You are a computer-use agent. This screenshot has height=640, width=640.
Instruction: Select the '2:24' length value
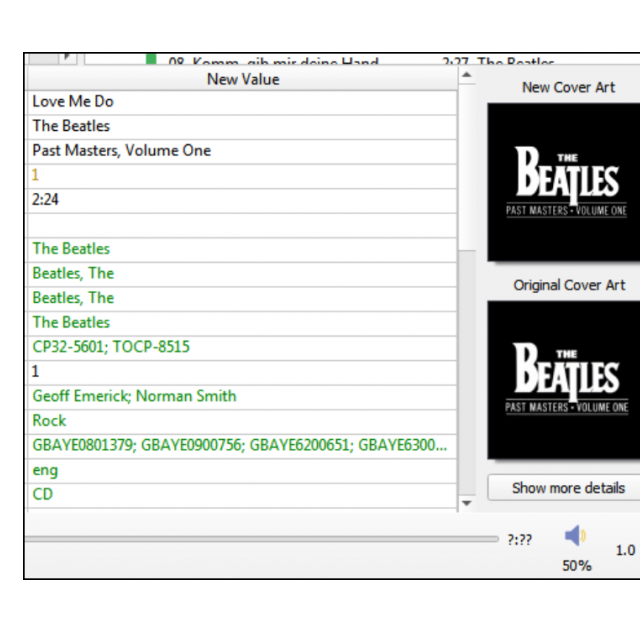coord(242,200)
